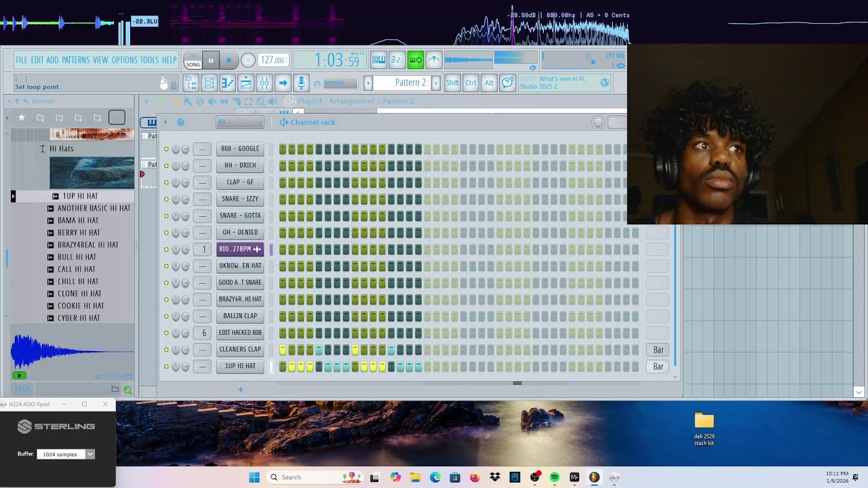Viewport: 868px width, 488px height.
Task: Toggle mute light for CLEANERS CLAP channel
Action: 166,350
